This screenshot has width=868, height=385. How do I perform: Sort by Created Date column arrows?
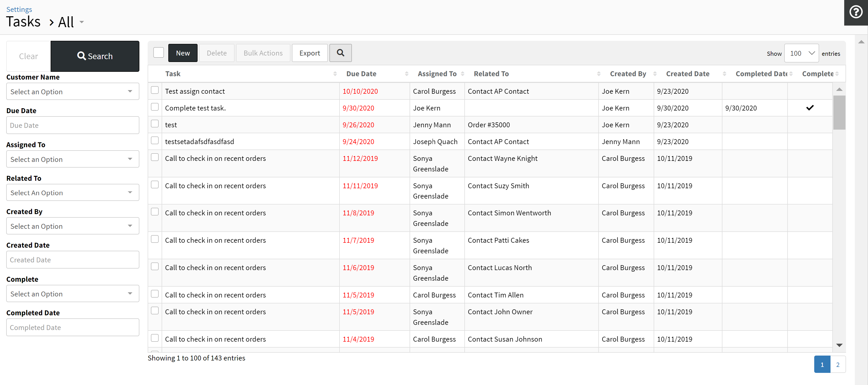pos(724,74)
